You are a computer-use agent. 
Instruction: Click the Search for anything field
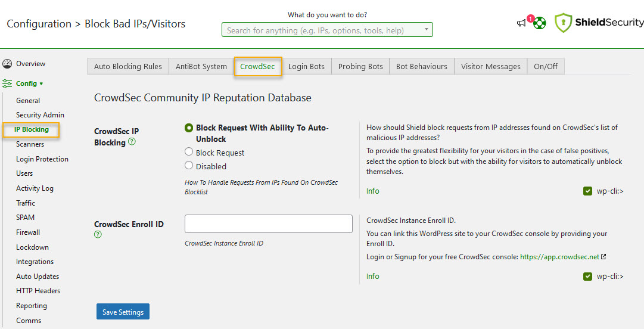(x=327, y=30)
